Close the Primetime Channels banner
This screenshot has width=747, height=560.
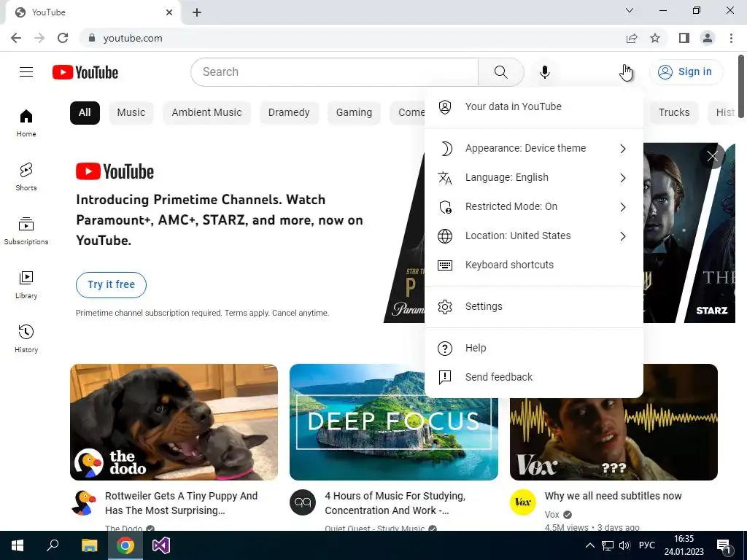(712, 156)
